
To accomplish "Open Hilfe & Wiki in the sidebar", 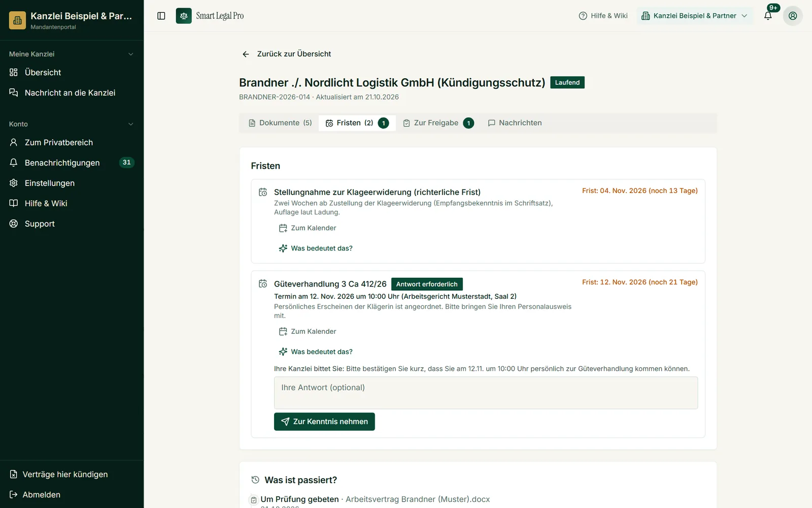I will (x=72, y=204).
